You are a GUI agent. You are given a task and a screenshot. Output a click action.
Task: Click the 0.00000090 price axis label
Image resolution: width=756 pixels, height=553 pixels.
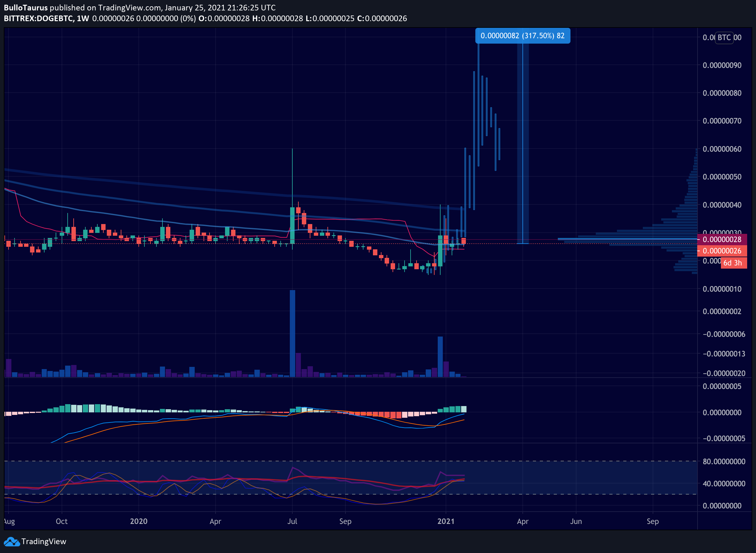[x=722, y=65]
